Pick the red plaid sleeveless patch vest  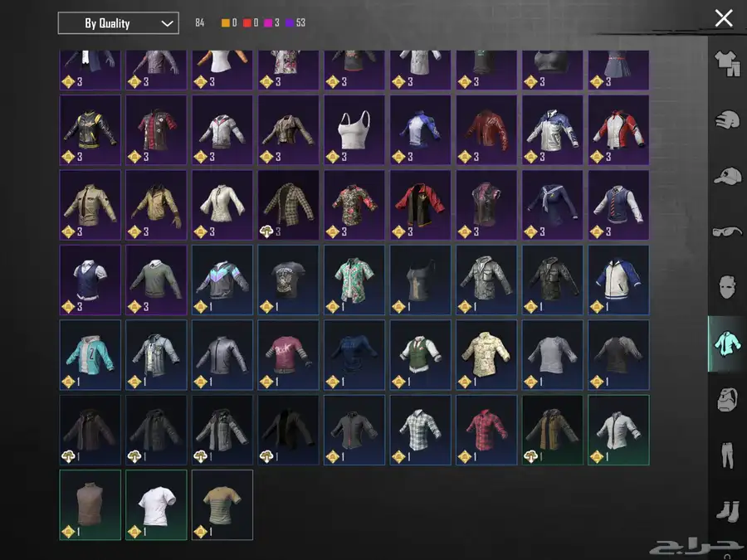(156, 130)
